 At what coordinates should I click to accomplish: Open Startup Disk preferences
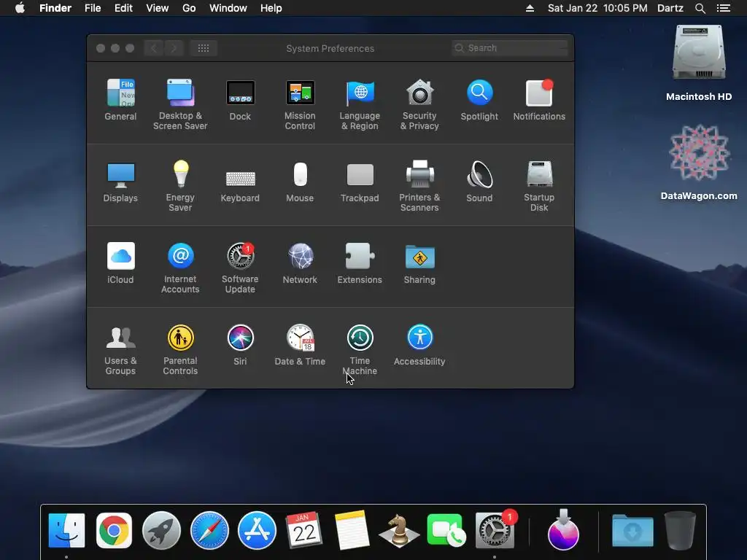(539, 186)
